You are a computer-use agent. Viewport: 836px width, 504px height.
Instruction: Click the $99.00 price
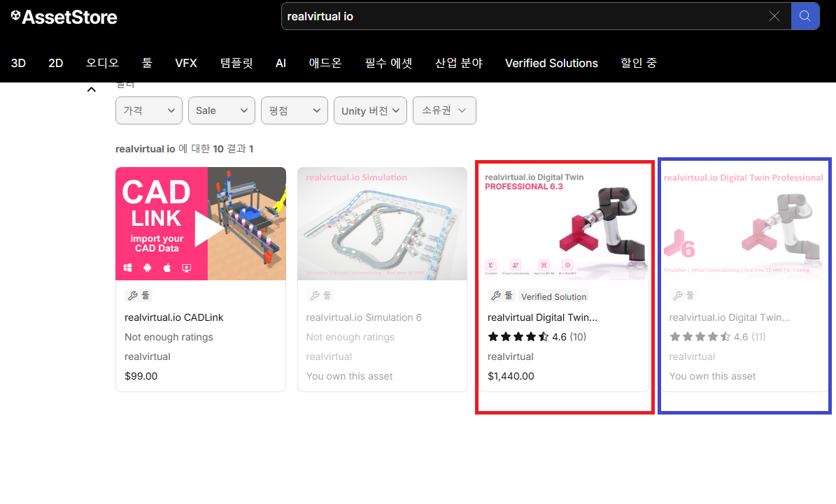pos(141,376)
